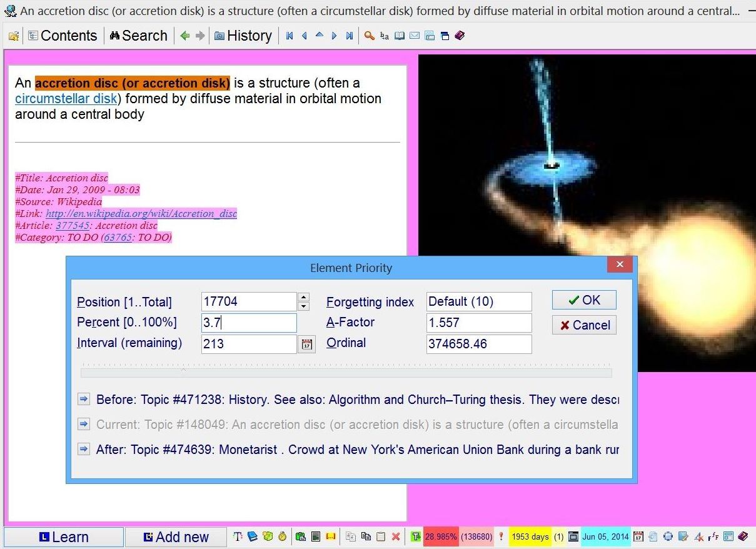Click the magnifying glass find icon
The height and width of the screenshot is (549, 756).
tap(370, 36)
